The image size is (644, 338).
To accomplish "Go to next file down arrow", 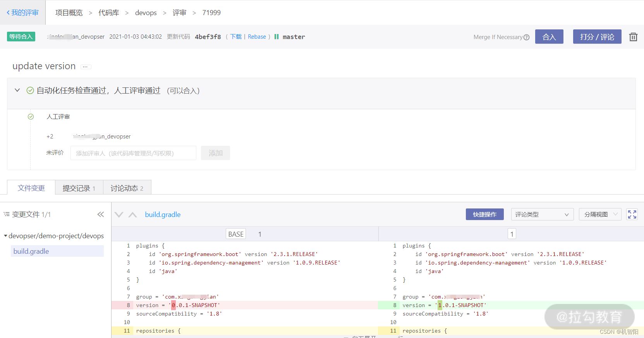I will point(119,215).
